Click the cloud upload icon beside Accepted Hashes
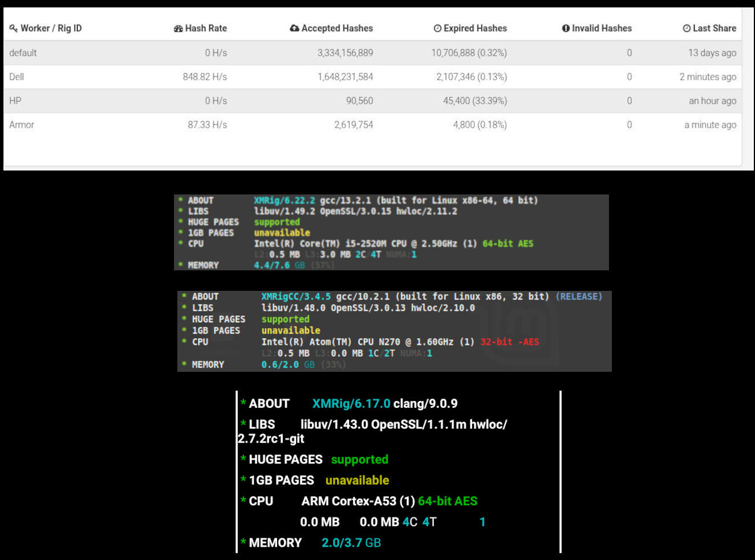Viewport: 755px width, 560px height. pos(295,29)
